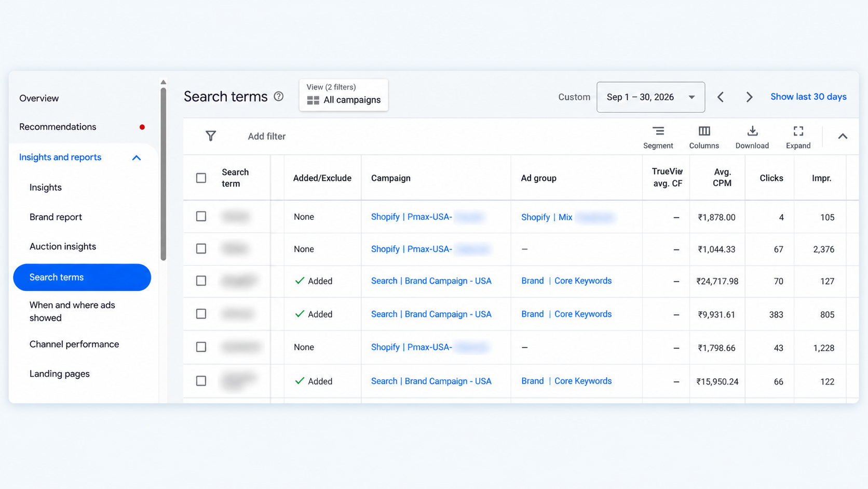
Task: Click the All campaigns grid icon
Action: coord(313,100)
